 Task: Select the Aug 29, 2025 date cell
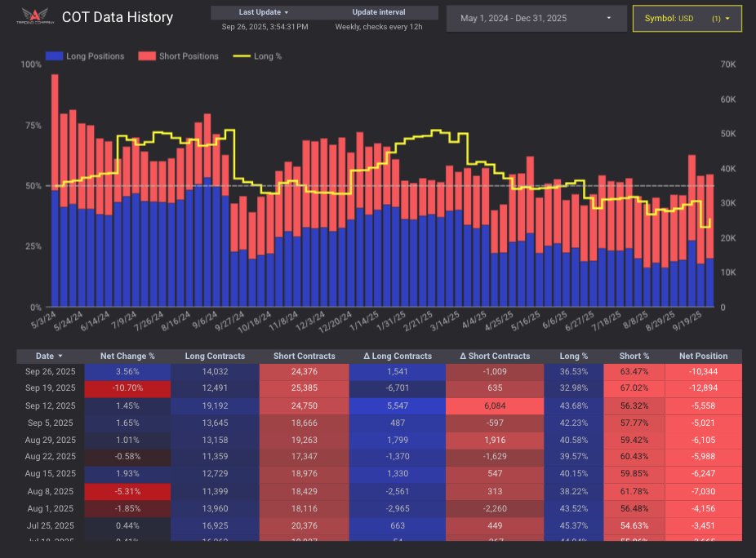(x=50, y=440)
